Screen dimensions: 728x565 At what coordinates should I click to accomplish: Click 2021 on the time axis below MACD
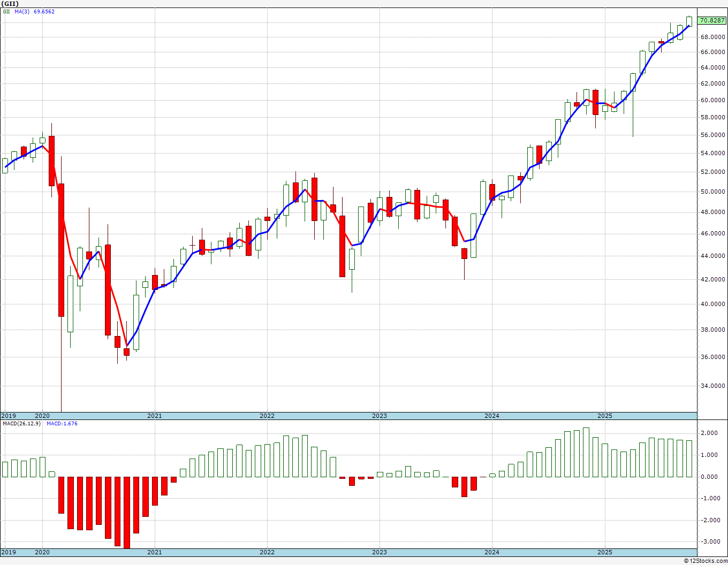point(155,552)
